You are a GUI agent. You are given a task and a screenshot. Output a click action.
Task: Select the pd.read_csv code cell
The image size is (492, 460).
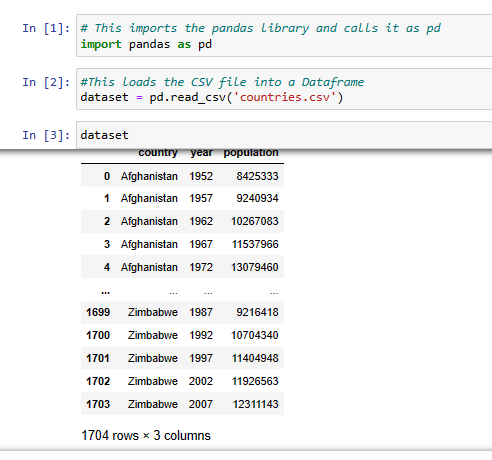pos(284,89)
